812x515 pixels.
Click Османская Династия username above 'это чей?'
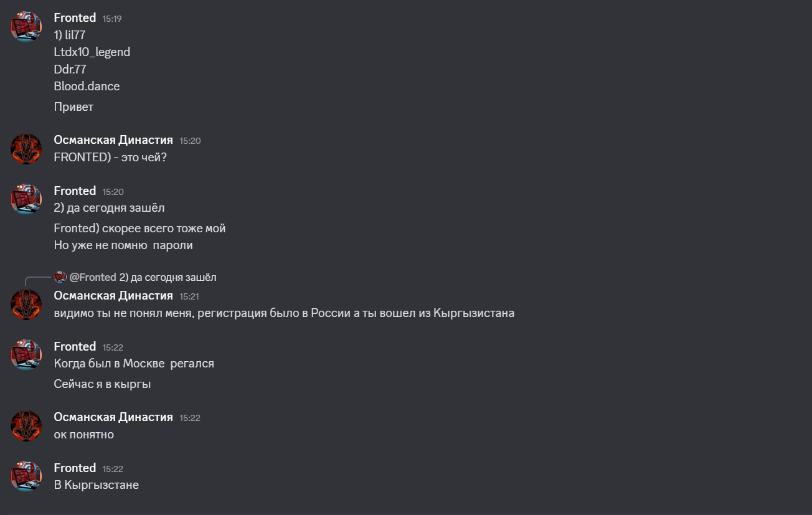113,140
